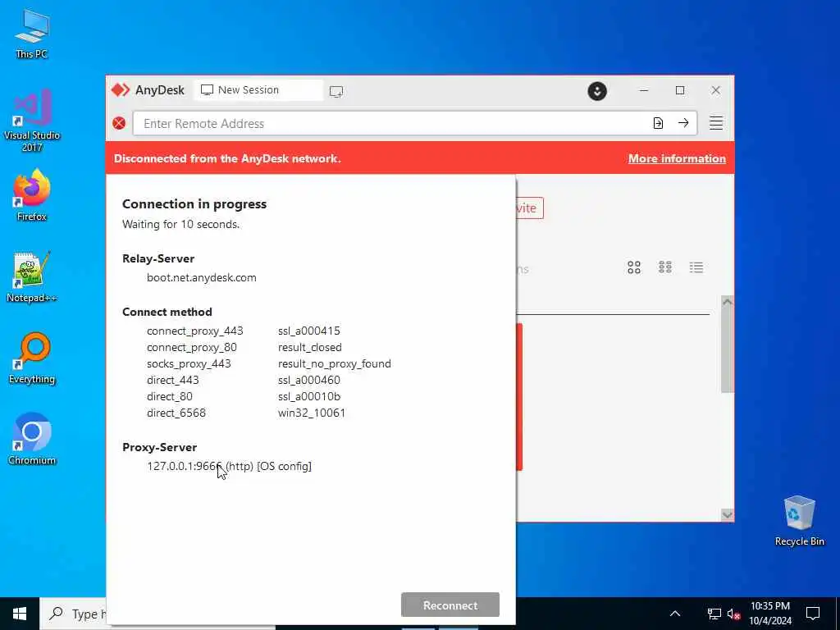Select the Visual Studio 2017 desktop shortcut
The image size is (840, 630).
tap(32, 121)
